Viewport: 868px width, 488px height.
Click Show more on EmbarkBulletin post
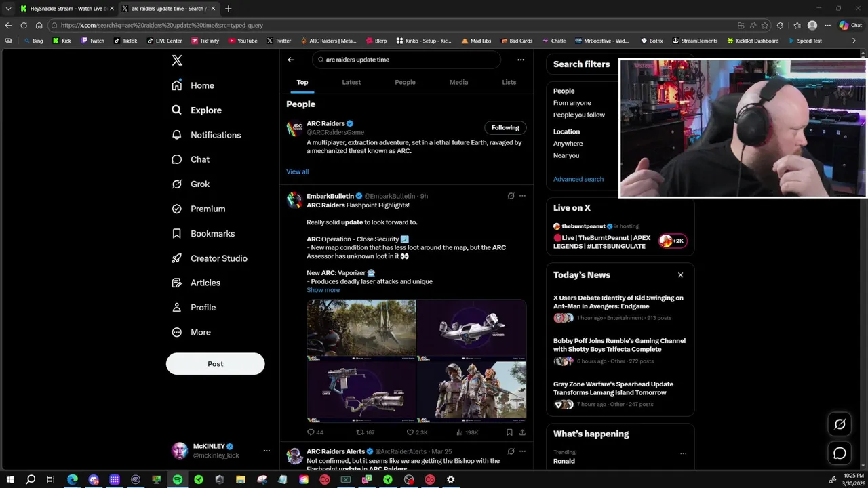[323, 290]
